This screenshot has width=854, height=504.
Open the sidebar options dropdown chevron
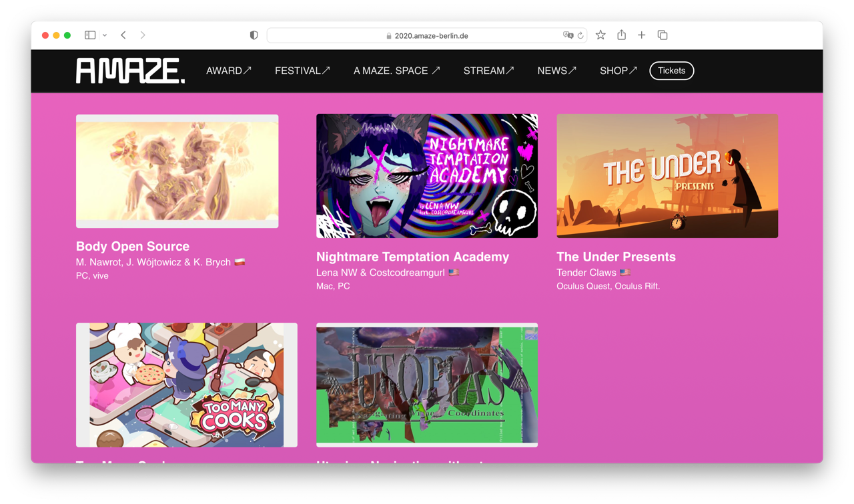point(105,35)
